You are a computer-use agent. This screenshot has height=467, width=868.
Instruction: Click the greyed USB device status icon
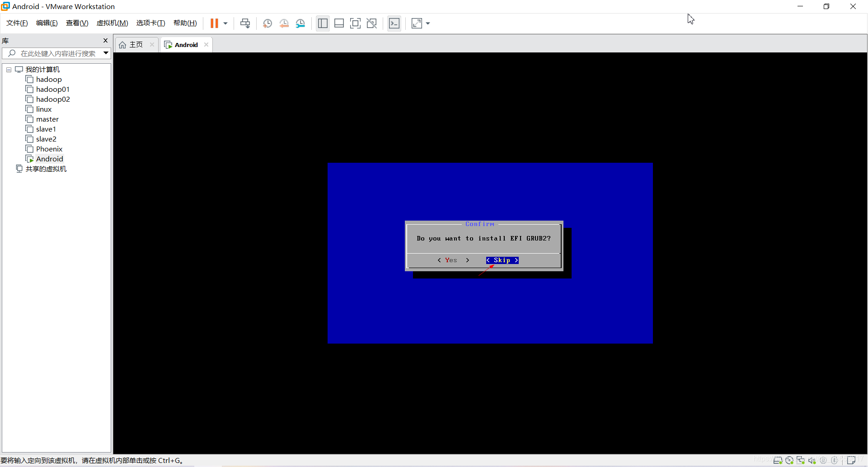[823, 460]
